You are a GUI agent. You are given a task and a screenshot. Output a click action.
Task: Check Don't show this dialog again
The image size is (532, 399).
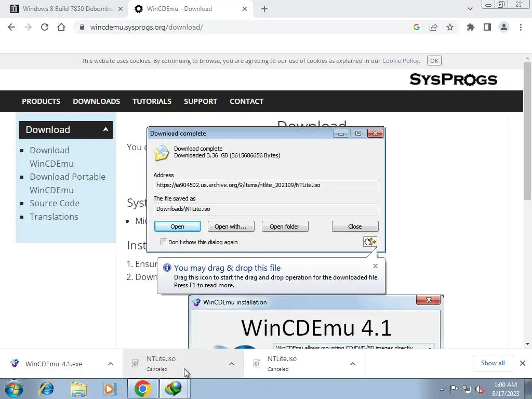(x=164, y=242)
